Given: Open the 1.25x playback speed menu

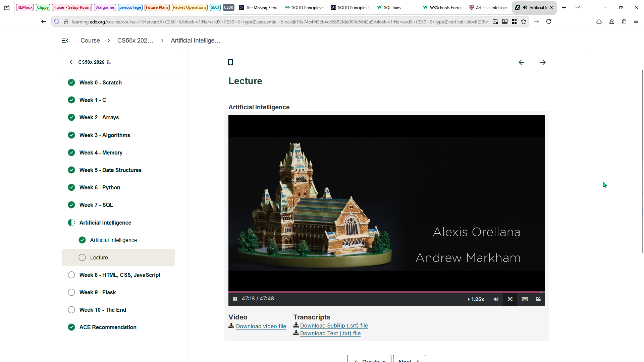Looking at the screenshot, I should (476, 299).
